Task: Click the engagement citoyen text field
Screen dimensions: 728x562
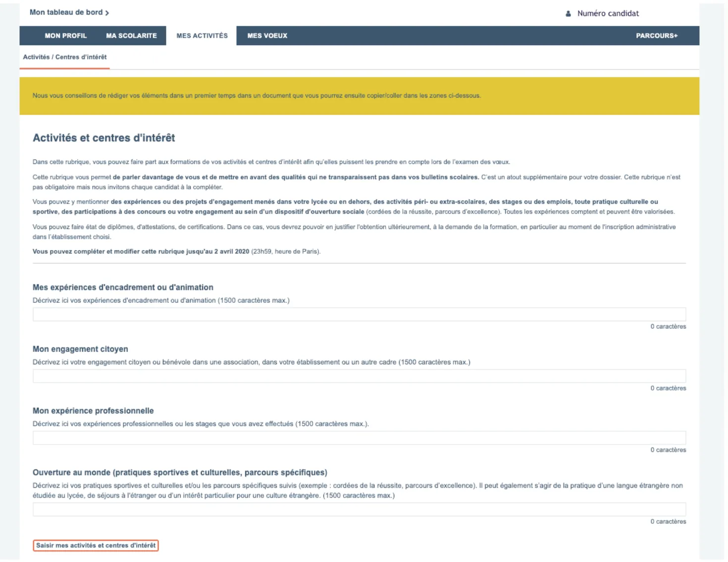Action: click(359, 376)
